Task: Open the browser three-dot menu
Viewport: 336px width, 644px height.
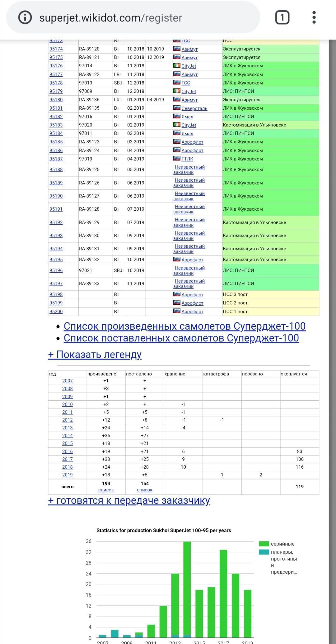Action: click(x=314, y=17)
